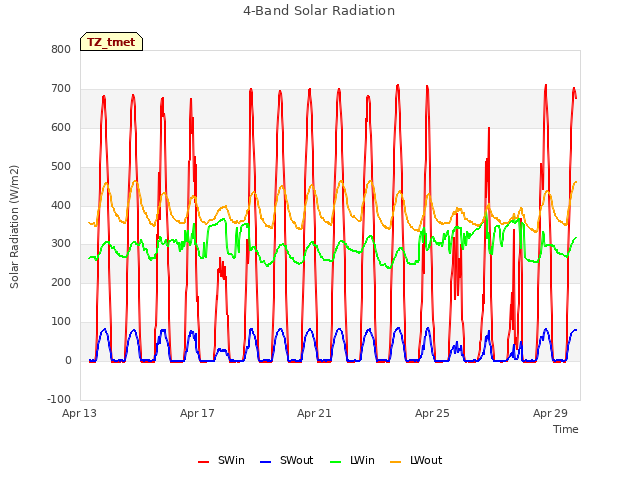Click the orange LWout legend color marker
The image size is (640, 480).
[396, 462]
